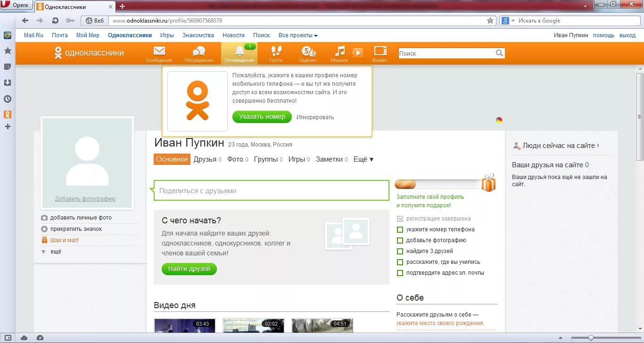
Task: Open the 'Веб' address badge
Action: [x=94, y=21]
